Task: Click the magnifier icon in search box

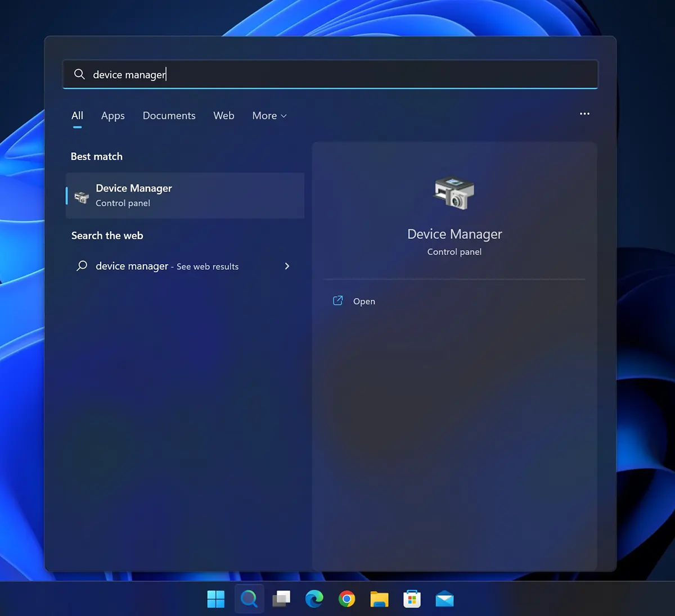Action: click(x=79, y=74)
